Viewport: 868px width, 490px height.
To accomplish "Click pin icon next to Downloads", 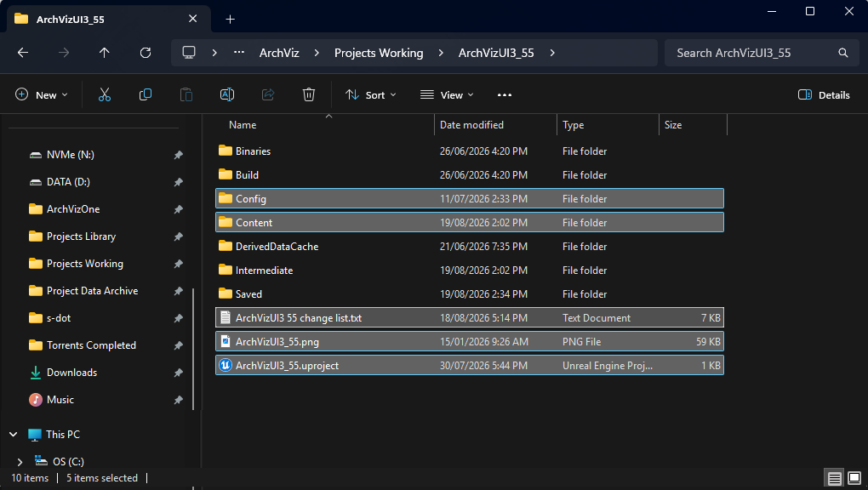I will (x=178, y=373).
